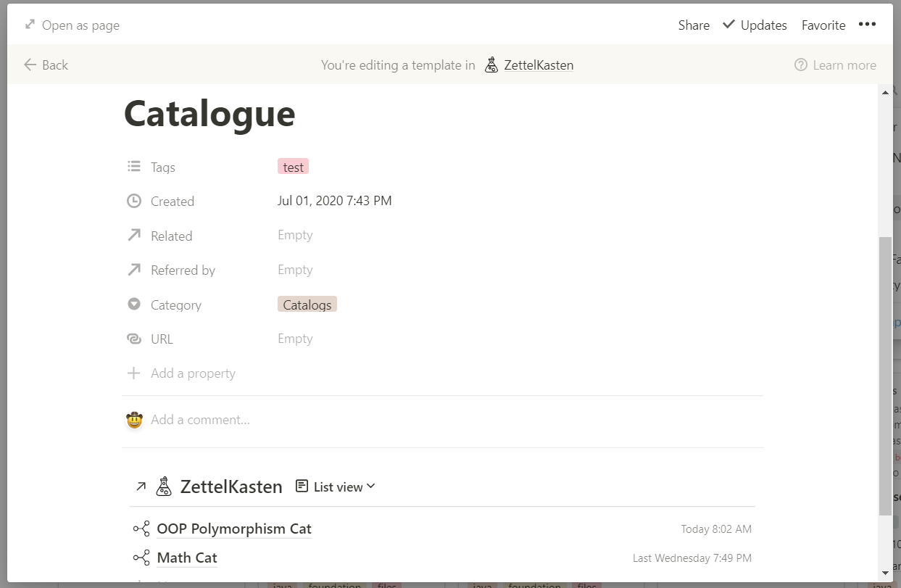Open the three-dot more options menu
The image size is (901, 588).
(867, 25)
